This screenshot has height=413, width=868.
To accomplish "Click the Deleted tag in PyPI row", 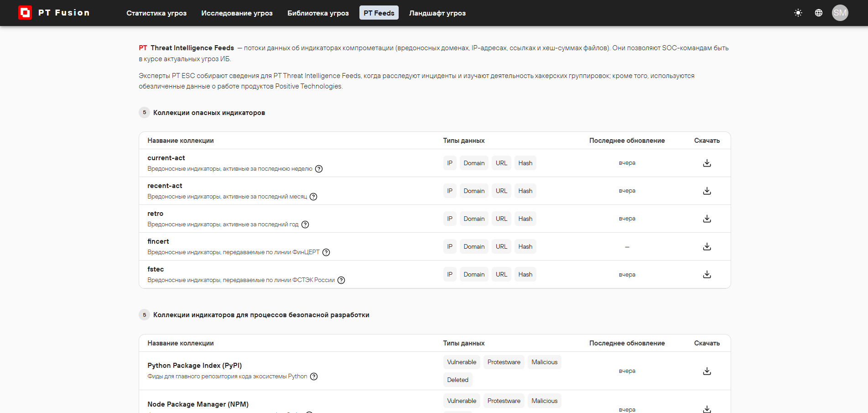I will 457,380.
